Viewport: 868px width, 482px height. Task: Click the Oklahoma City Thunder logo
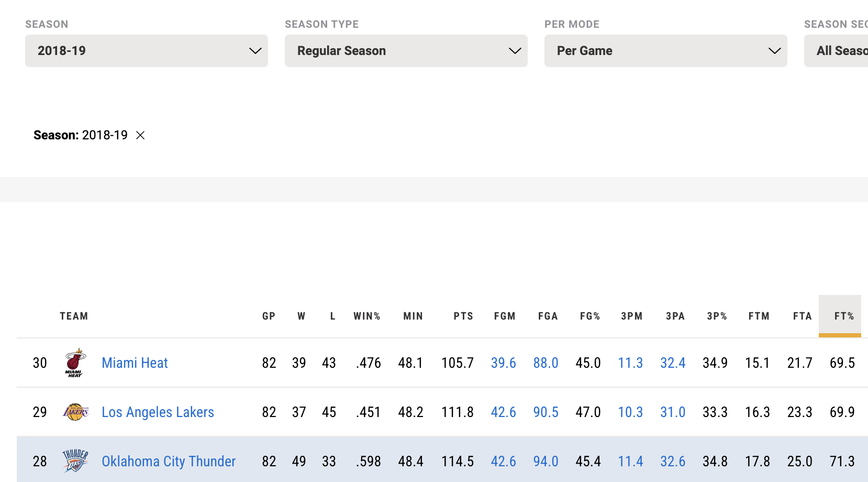75,461
